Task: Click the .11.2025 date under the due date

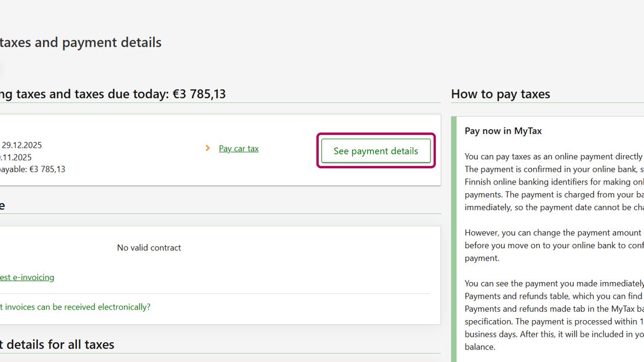Action: tap(16, 157)
